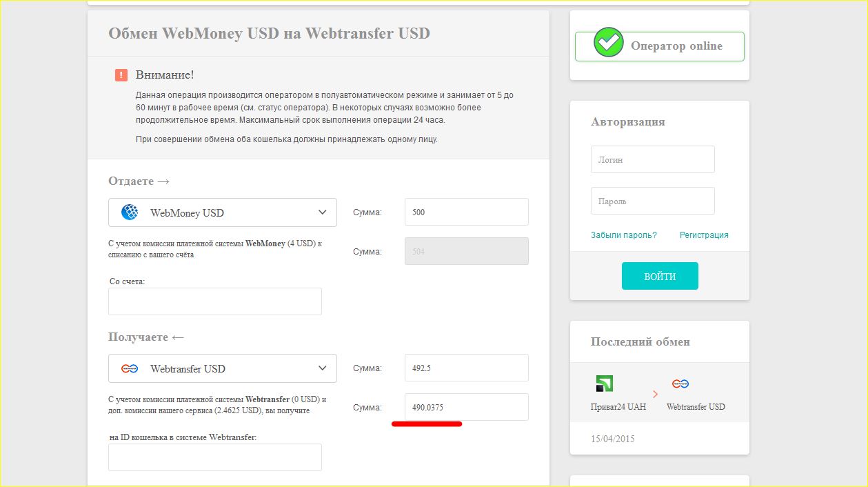Click the give amount field containing 500
The image size is (868, 487).
[x=467, y=212]
